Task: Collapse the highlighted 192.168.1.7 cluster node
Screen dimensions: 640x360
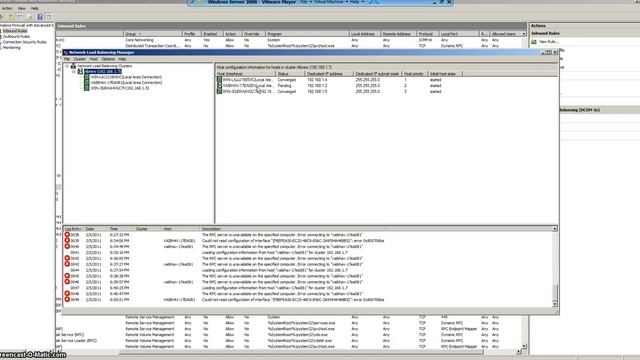Action: point(74,71)
